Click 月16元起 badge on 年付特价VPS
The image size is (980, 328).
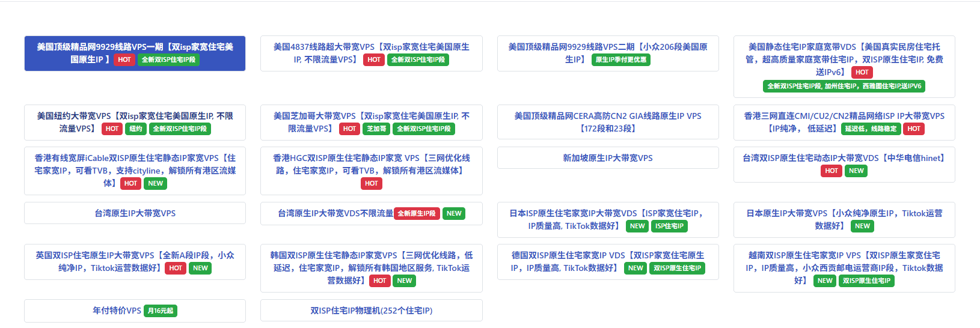point(161,311)
